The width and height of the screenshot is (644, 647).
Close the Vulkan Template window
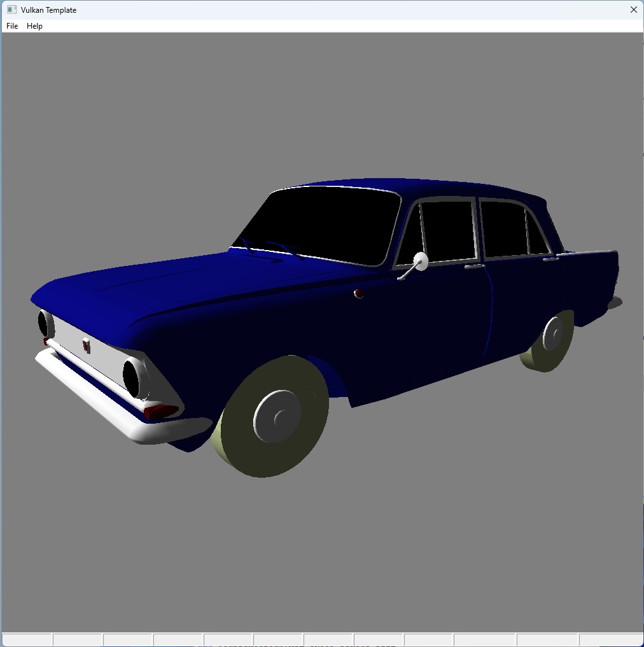coord(634,10)
